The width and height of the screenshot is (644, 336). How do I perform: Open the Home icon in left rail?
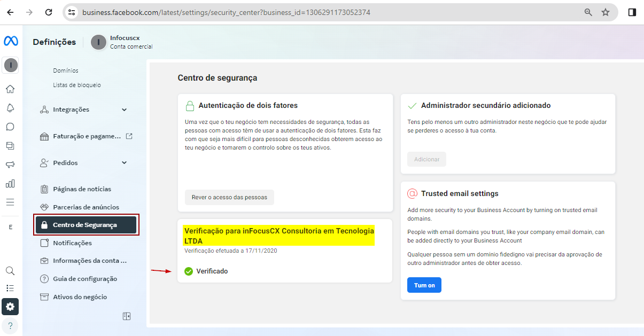(10, 89)
